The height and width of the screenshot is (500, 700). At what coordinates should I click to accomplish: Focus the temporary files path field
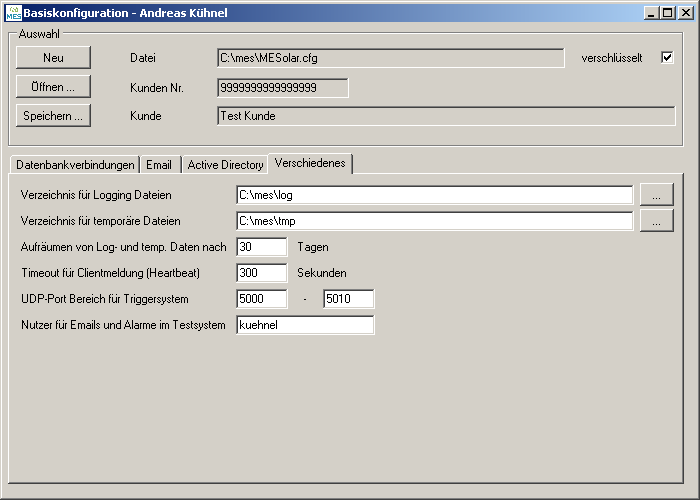(434, 221)
